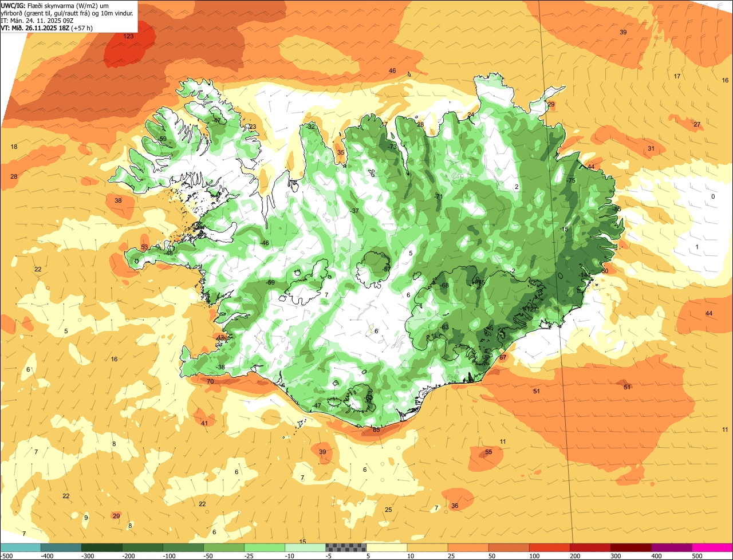This screenshot has width=733, height=560.
Task: Click the legend swatch between 50 and 100
Action: click(x=509, y=547)
